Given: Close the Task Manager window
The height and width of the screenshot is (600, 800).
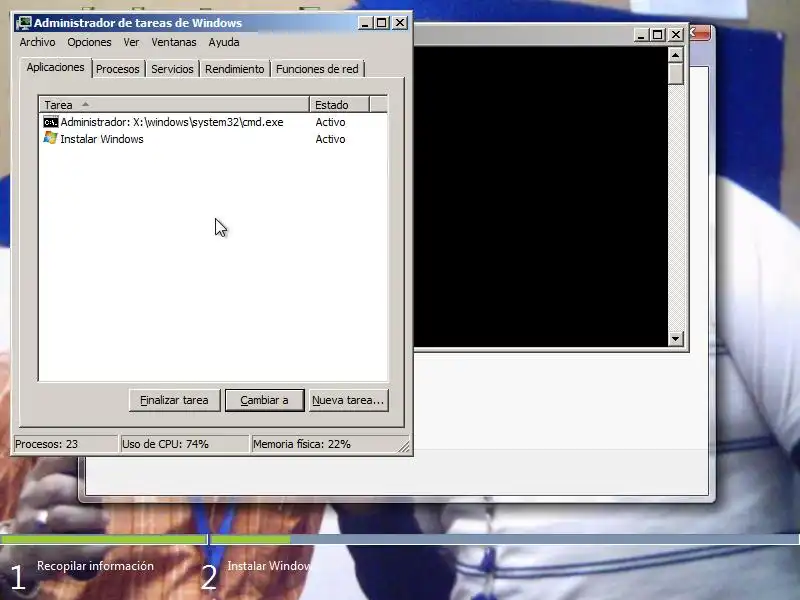Looking at the screenshot, I should click(400, 23).
